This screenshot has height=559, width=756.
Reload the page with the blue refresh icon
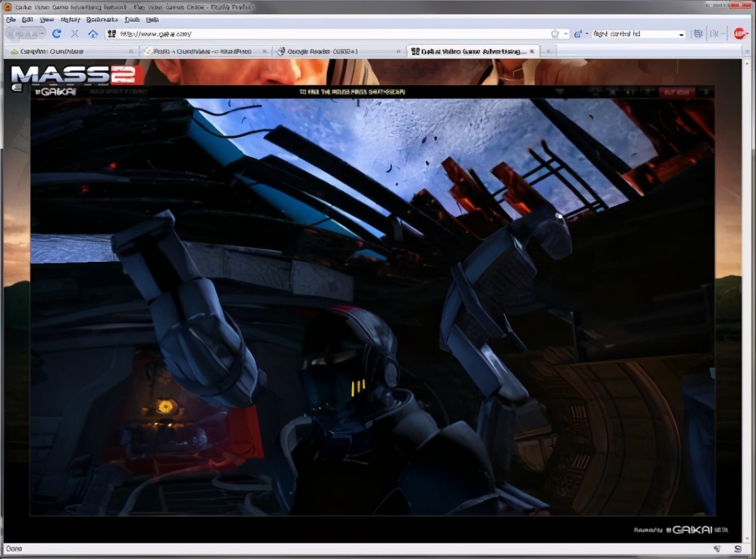coord(57,33)
